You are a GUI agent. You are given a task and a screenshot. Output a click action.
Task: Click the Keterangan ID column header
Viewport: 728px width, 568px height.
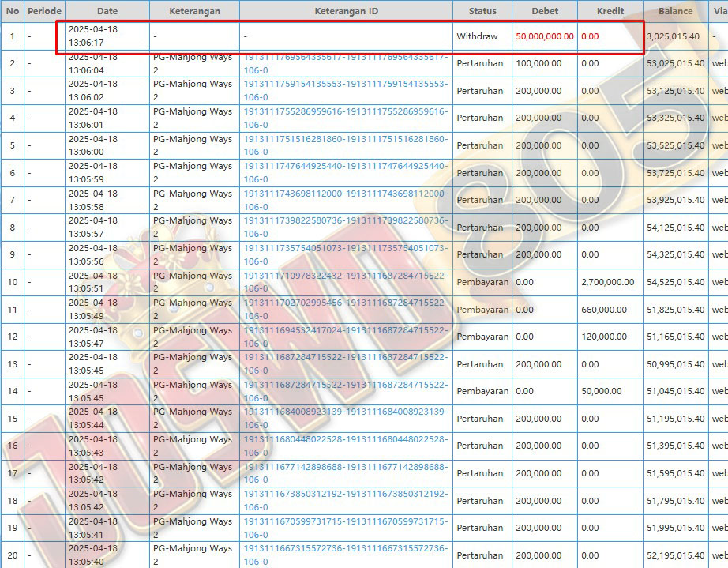pos(346,12)
